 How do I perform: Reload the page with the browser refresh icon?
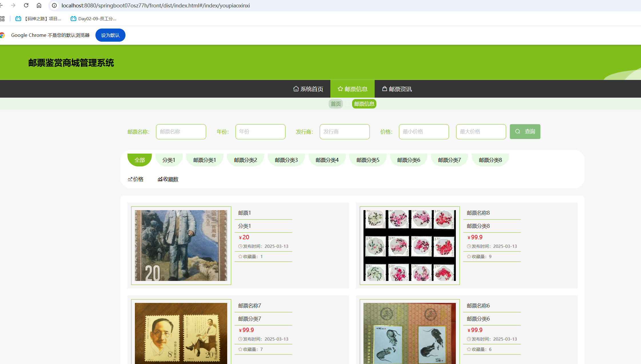(26, 5)
